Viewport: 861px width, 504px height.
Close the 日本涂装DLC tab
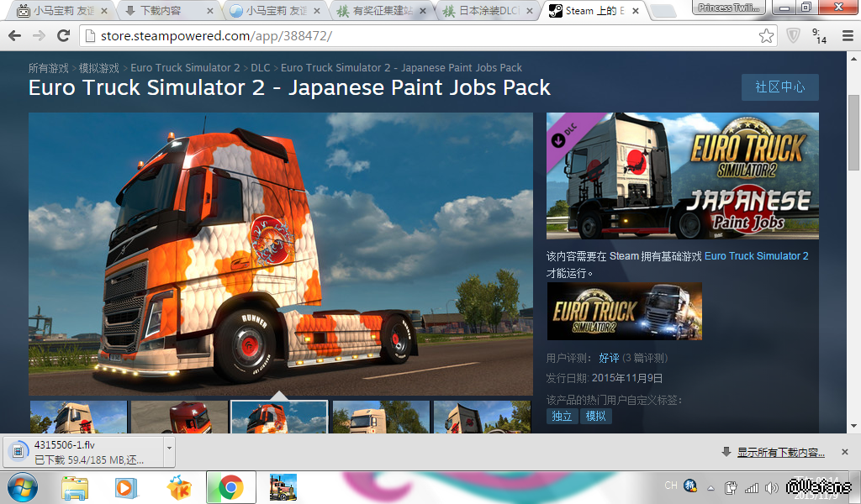tap(530, 11)
